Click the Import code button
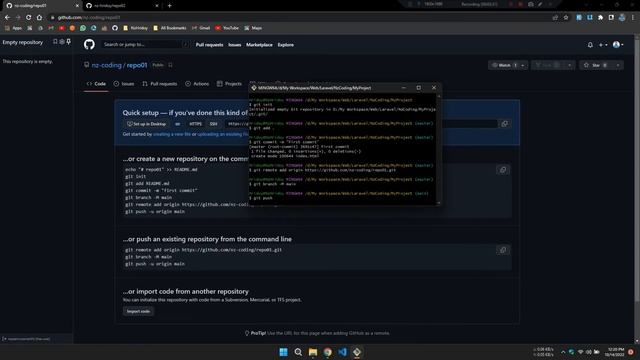 tap(138, 311)
